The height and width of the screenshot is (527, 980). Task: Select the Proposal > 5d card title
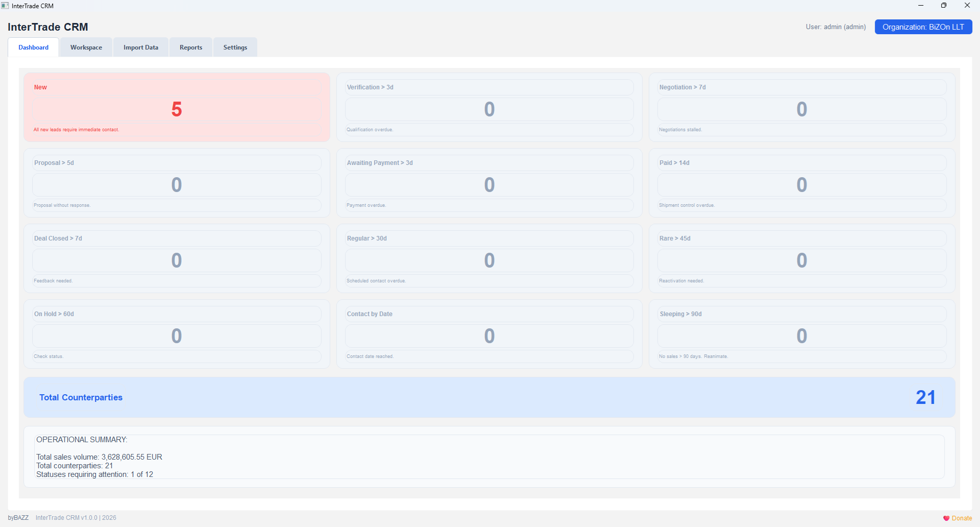[54, 163]
